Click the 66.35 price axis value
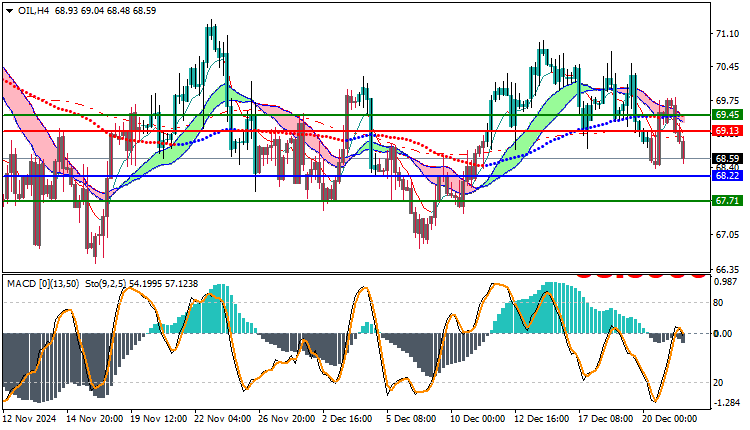Viewport: 750px width, 430px height. 727,269
